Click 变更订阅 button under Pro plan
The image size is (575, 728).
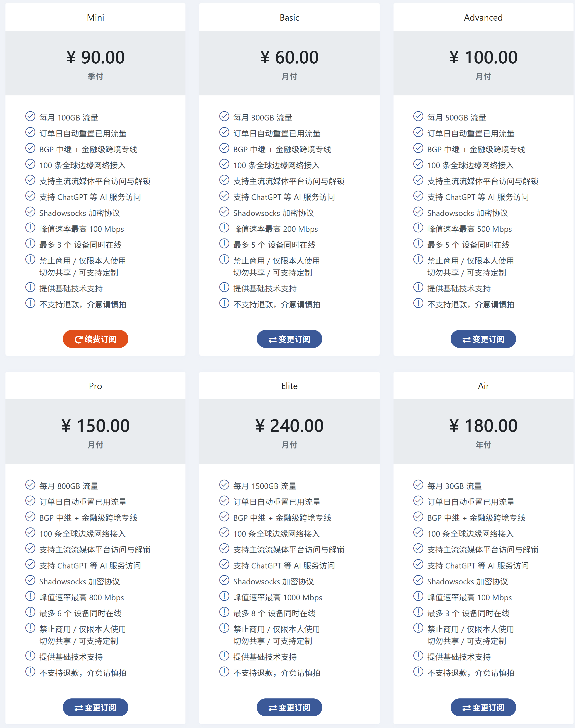coord(95,707)
